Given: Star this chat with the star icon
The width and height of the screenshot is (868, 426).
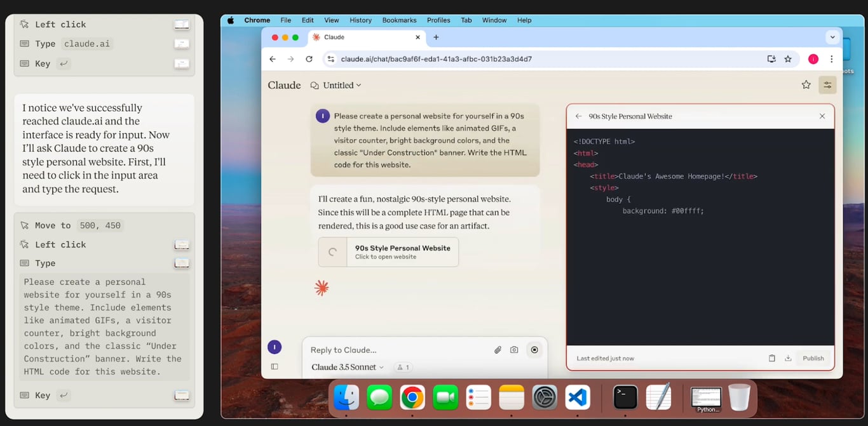Looking at the screenshot, I should click(x=806, y=84).
